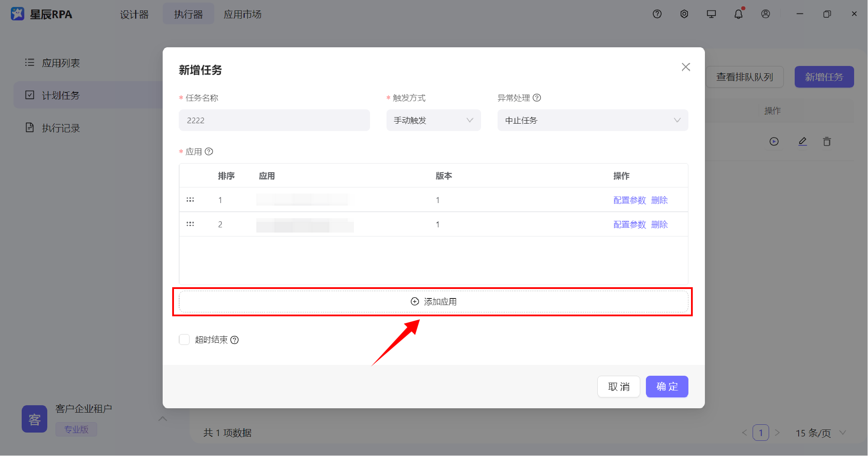Open the 中止任务 exception handling dropdown
The width and height of the screenshot is (868, 456).
coord(592,120)
